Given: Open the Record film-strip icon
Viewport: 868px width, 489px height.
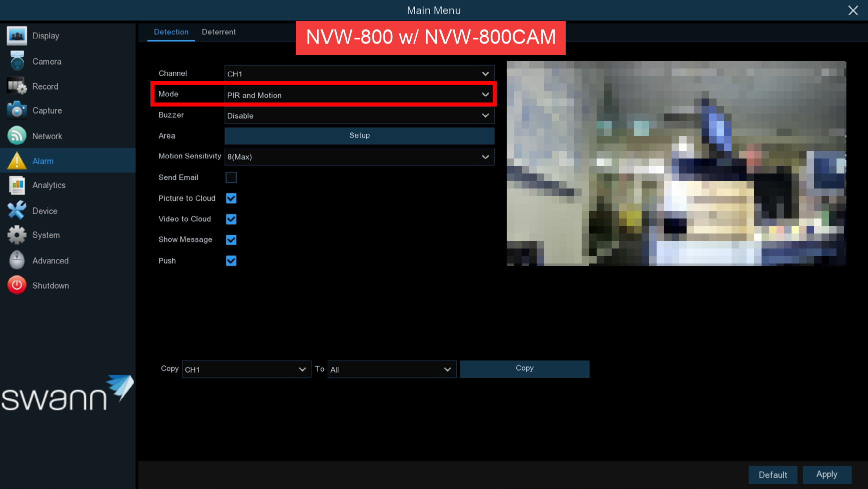Looking at the screenshot, I should tap(17, 86).
